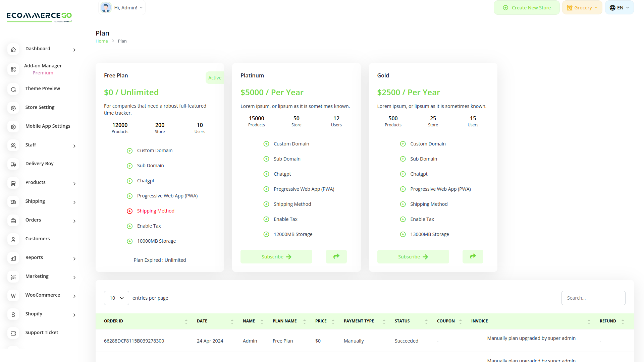644x362 pixels.
Task: Open the entries per page dropdown
Action: pyautogui.click(x=116, y=298)
